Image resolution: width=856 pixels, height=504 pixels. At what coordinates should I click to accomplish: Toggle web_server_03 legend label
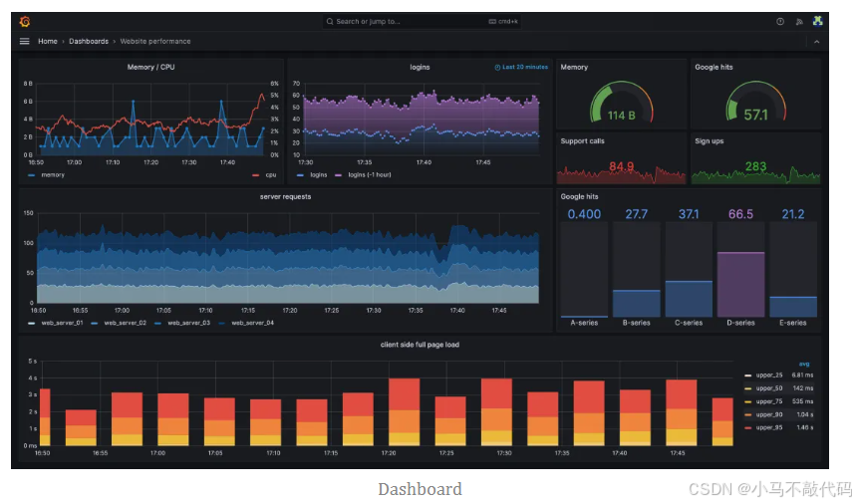click(189, 323)
